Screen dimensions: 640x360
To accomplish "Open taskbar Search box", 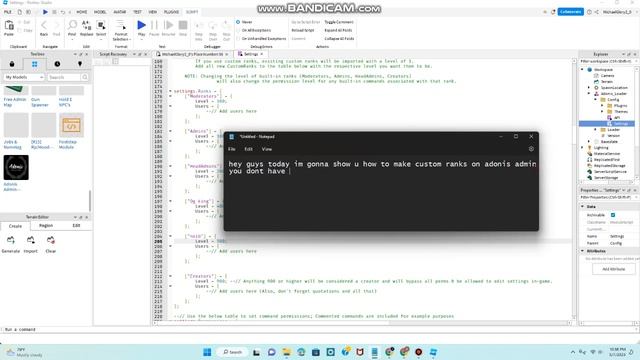I will pos(233,352).
